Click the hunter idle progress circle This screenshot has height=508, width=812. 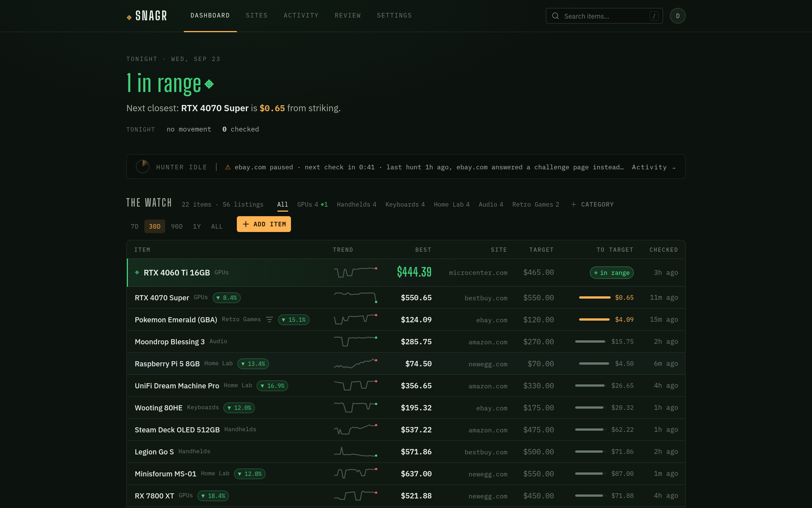pos(143,167)
